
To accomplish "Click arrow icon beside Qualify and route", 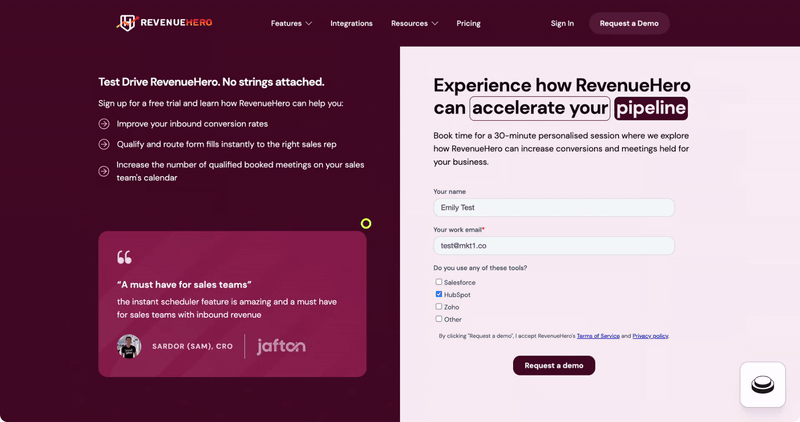I will point(104,144).
